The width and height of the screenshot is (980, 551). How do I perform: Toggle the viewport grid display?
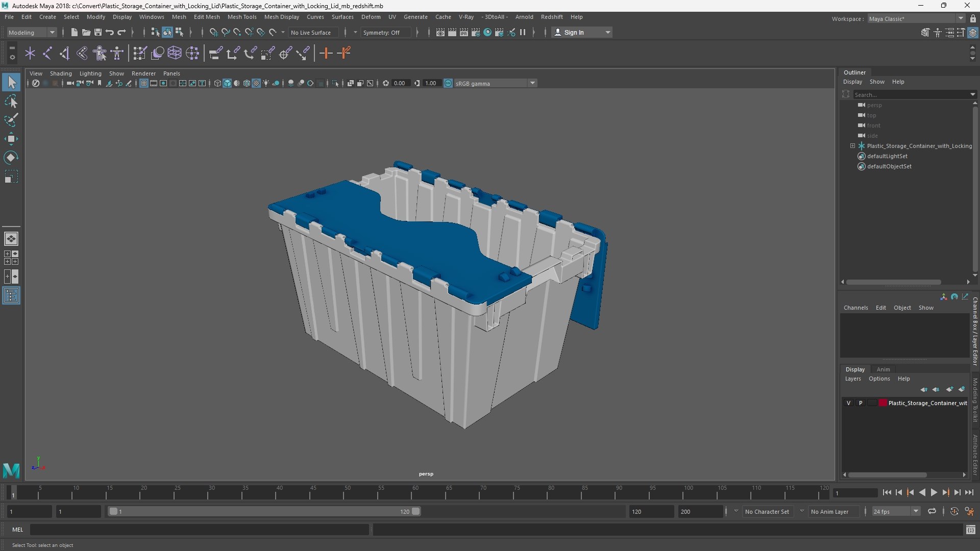coord(144,83)
